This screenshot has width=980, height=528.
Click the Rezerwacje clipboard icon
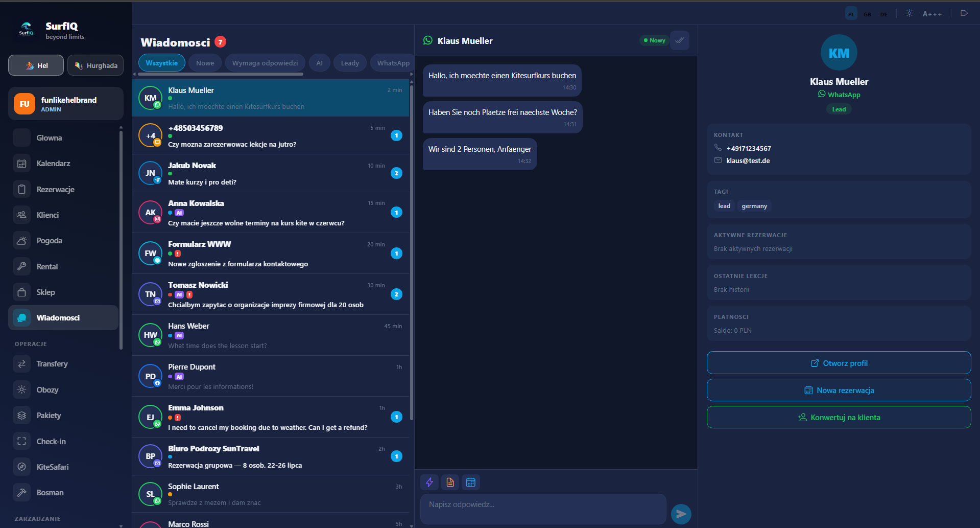[21, 189]
